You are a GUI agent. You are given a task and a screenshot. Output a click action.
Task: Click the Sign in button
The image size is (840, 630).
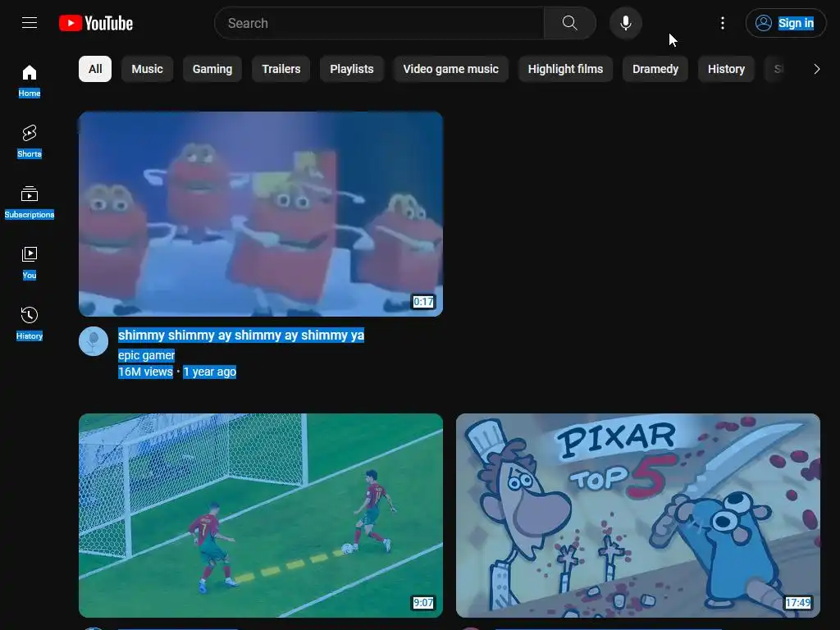pyautogui.click(x=785, y=23)
